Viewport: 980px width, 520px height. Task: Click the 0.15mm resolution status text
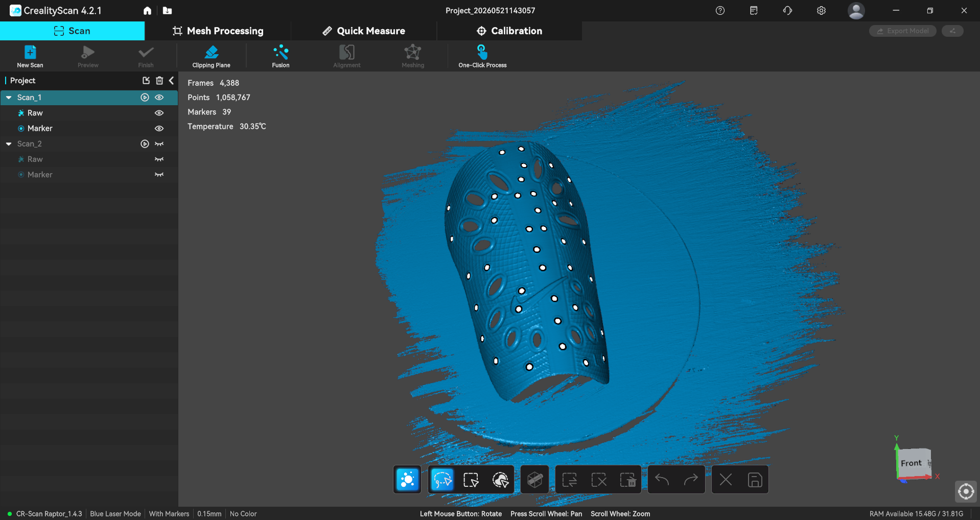pyautogui.click(x=209, y=514)
